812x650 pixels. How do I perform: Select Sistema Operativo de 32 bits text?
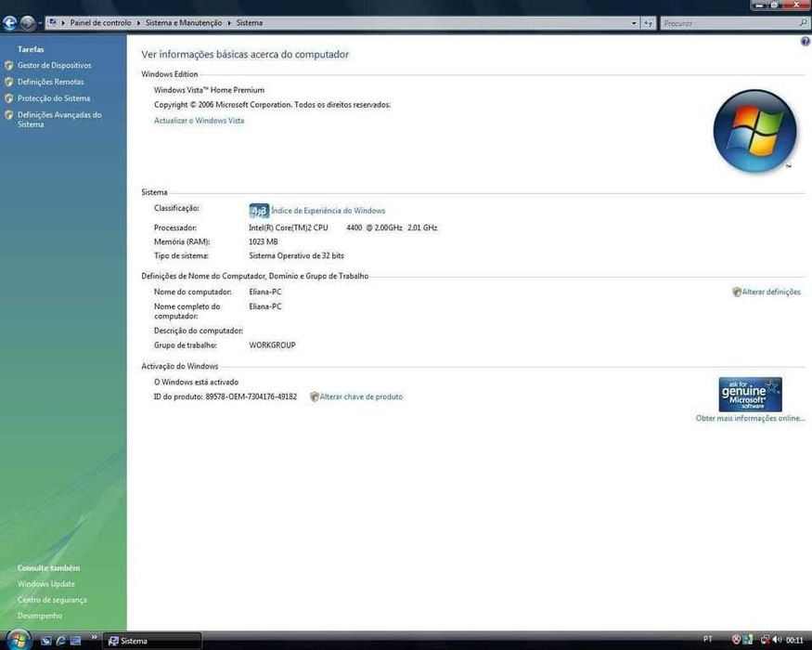296,255
